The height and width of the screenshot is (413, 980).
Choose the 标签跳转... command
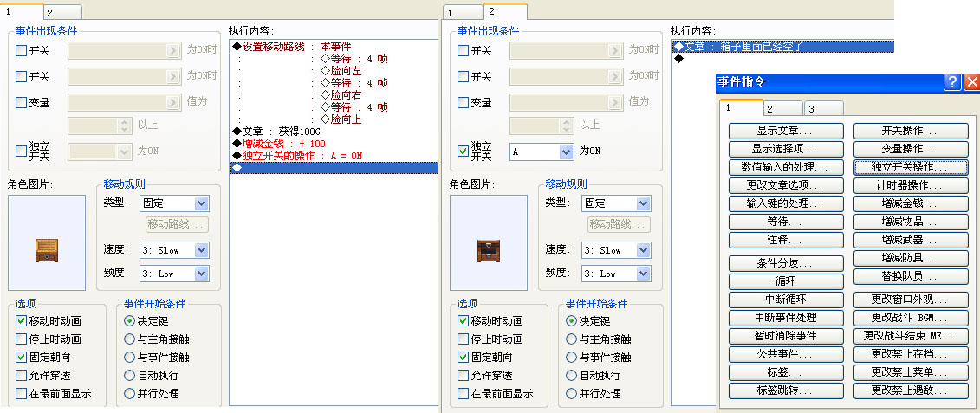point(786,390)
